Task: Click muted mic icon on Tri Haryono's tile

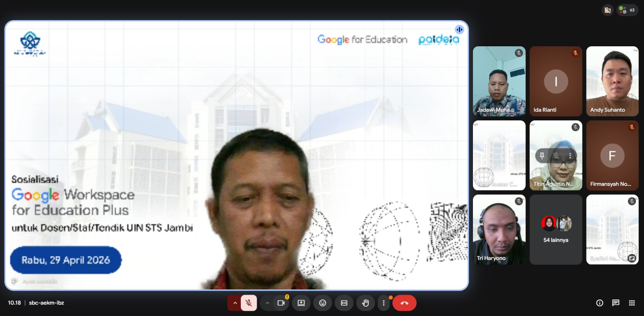Action: pos(519,201)
